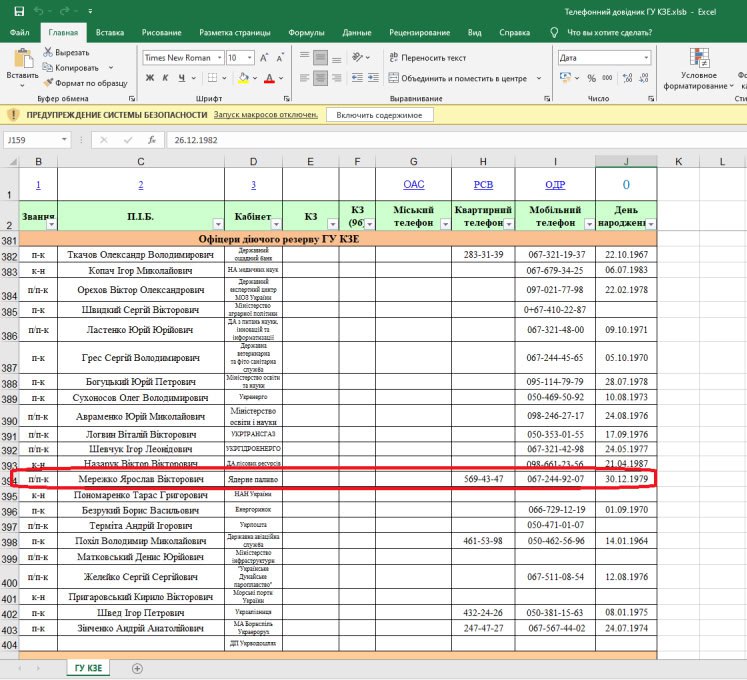
Task: Click the font color red swatch
Action: tap(269, 78)
